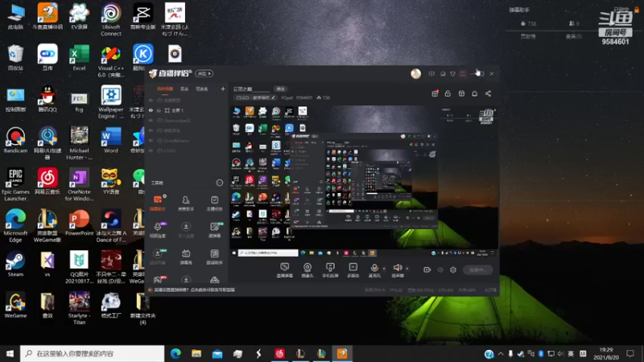Toggle visibility of the 全屏1 source
644x362 pixels.
pos(151,110)
